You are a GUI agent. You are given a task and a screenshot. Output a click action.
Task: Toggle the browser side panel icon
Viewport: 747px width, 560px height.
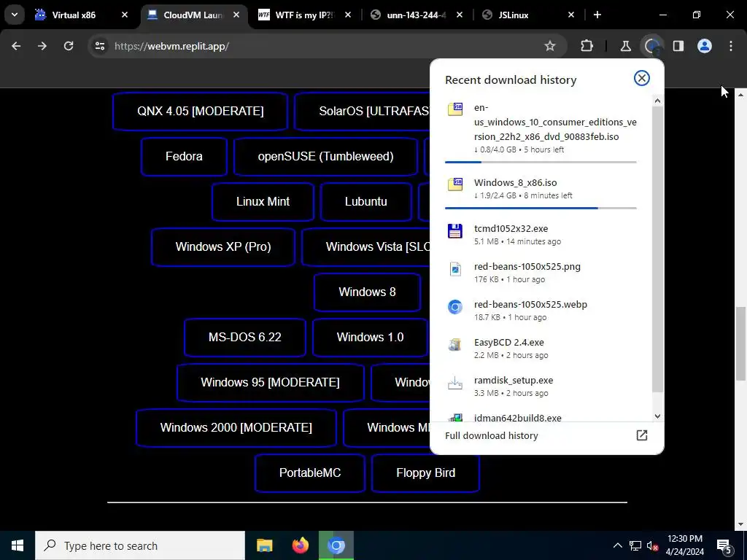678,46
